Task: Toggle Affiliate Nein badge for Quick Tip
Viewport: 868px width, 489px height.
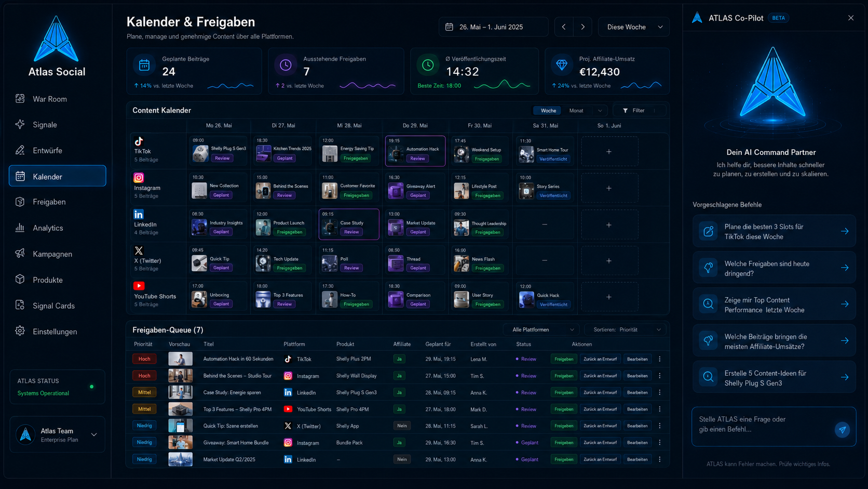Action: click(x=402, y=426)
